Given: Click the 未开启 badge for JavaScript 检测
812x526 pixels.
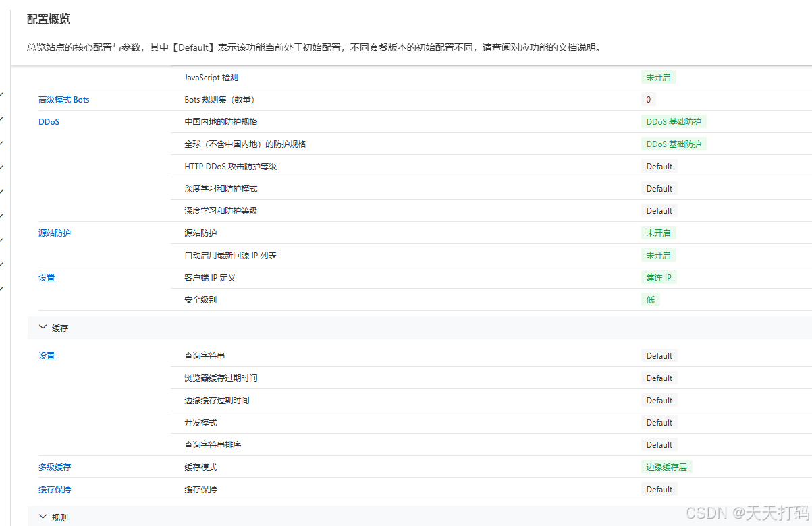Looking at the screenshot, I should coord(658,78).
